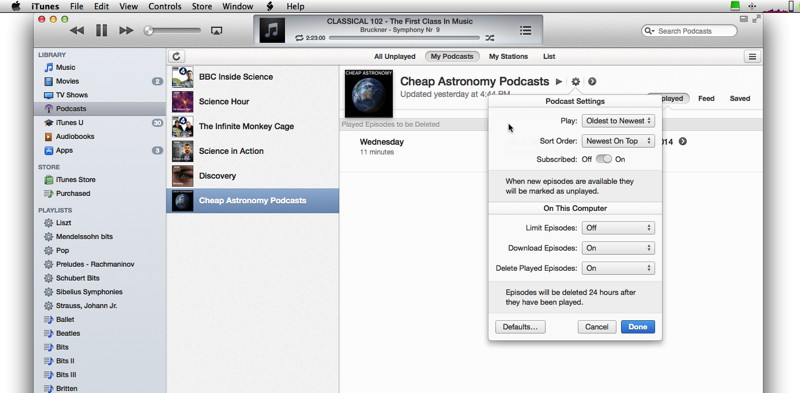Open the scripts menu icon
Image resolution: width=800 pixels, height=393 pixels.
point(270,7)
